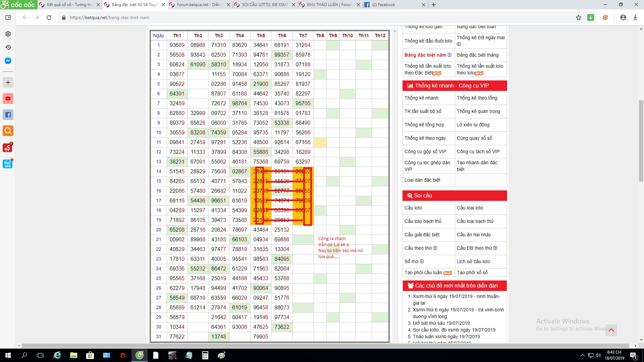Open browser sidebar history icon
The width and height of the screenshot is (644, 362).
[8, 47]
